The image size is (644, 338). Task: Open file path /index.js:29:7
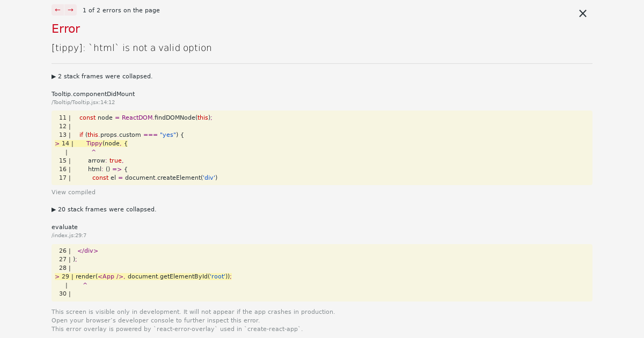coord(69,235)
